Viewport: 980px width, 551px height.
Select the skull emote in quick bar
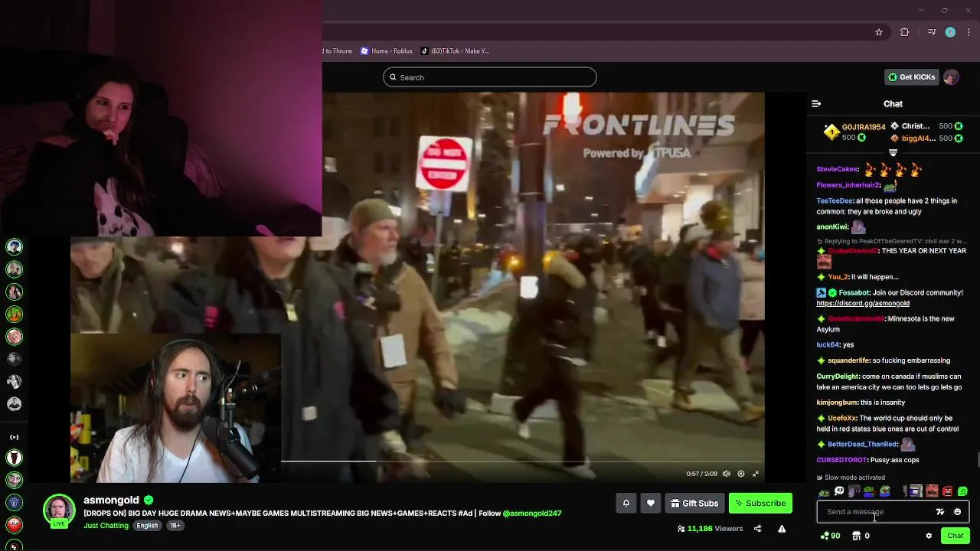(x=839, y=491)
